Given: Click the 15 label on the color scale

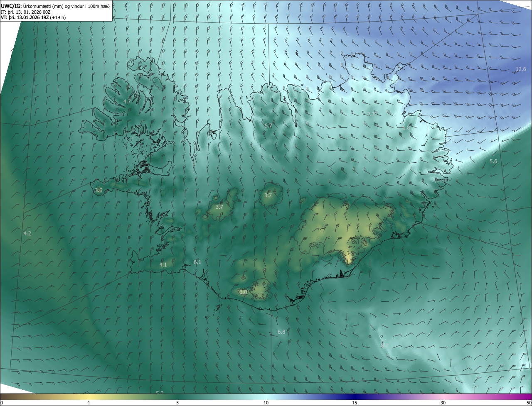Looking at the screenshot, I should 355,403.
